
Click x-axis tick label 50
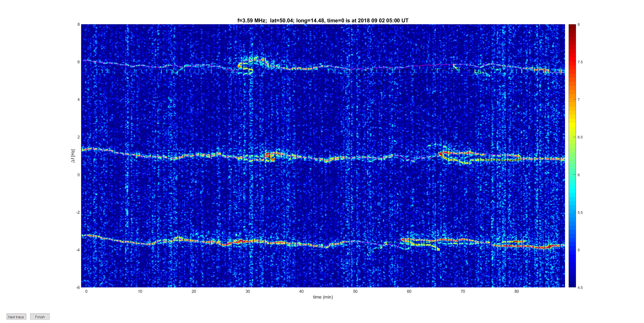coord(355,291)
